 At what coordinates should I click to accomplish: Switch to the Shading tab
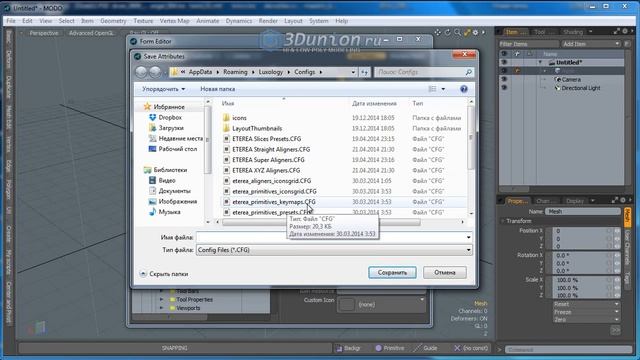point(573,31)
